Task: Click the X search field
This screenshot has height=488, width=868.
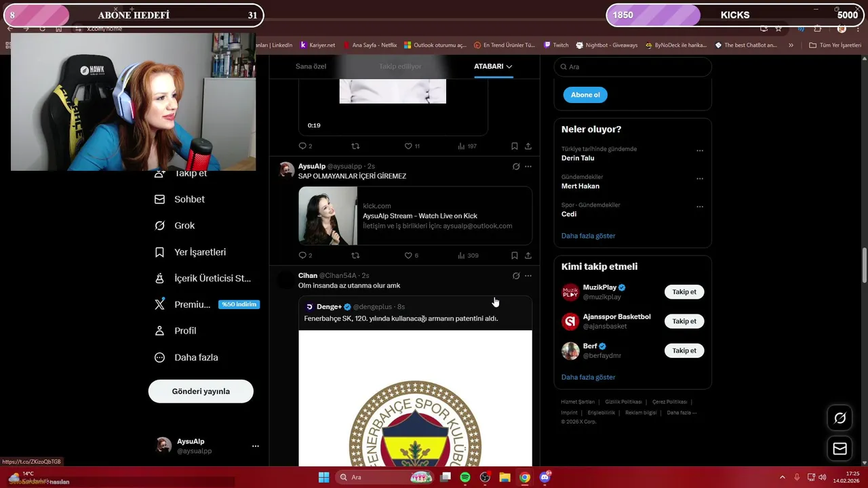Action: (x=633, y=66)
